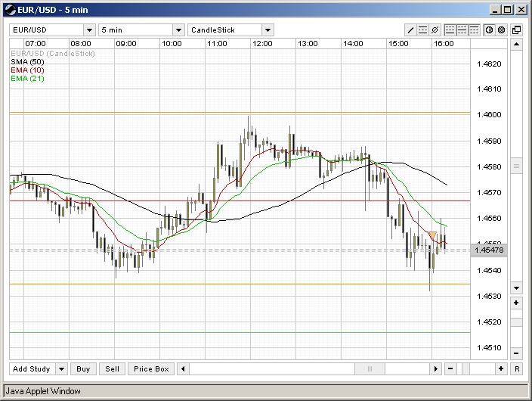Click the horizontal zoom in plus button
Viewport: 532px width, 401px height.
pyautogui.click(x=500, y=368)
